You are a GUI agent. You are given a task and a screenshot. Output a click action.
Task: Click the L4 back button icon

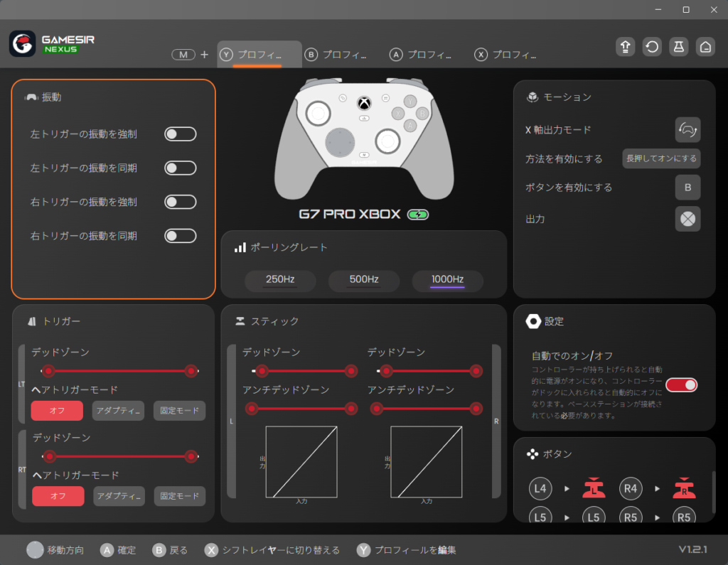[x=540, y=488]
